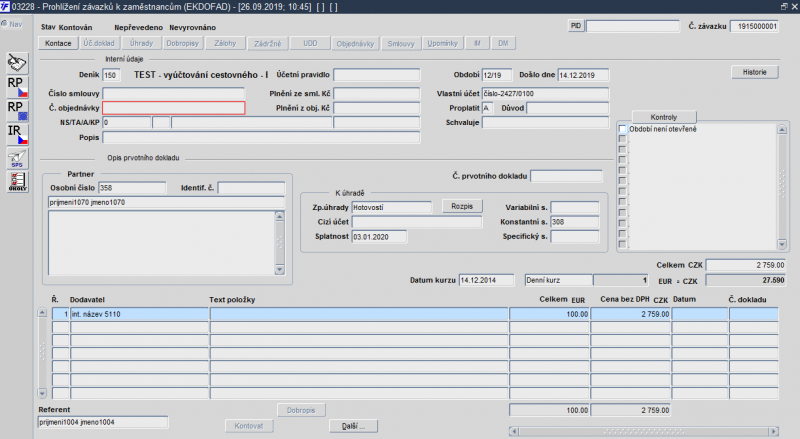Click the down arrow of Kontroly scrollbar

point(782,244)
